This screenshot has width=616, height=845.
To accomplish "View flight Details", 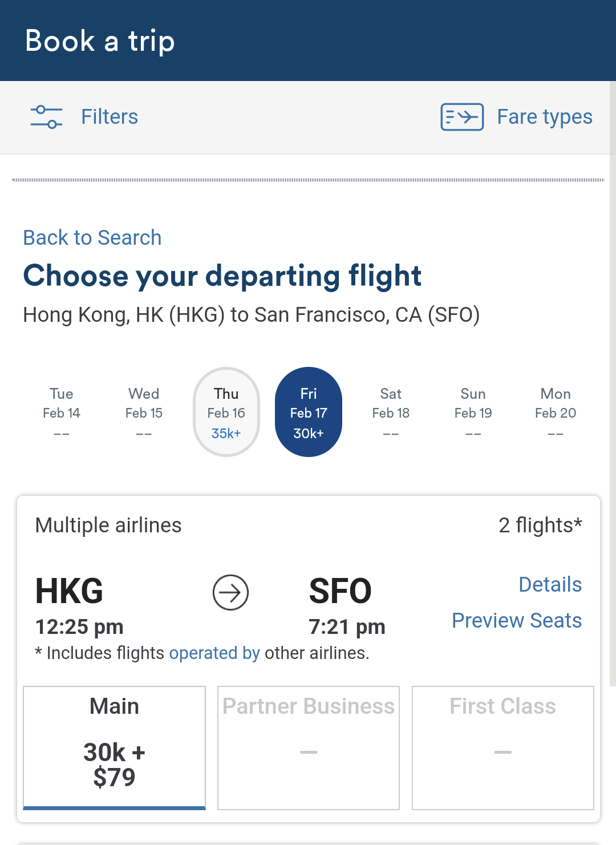I will 550,585.
